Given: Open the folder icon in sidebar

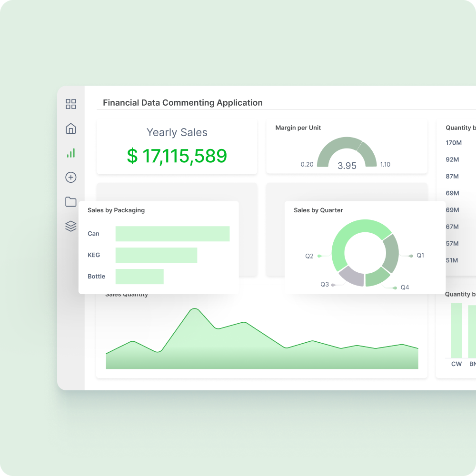Looking at the screenshot, I should 71,202.
